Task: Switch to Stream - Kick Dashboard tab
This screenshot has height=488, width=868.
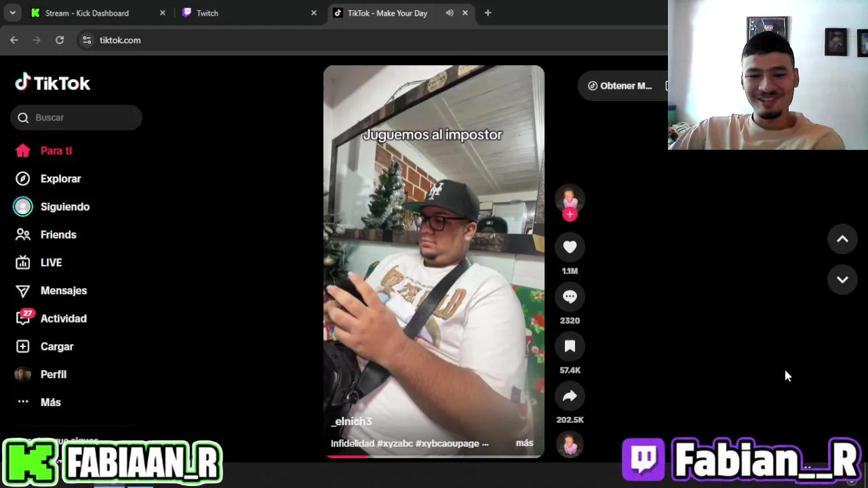Action: click(x=87, y=13)
